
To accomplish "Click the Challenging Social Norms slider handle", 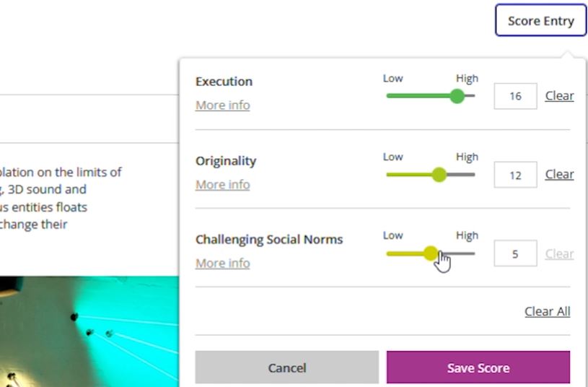I will pos(431,253).
